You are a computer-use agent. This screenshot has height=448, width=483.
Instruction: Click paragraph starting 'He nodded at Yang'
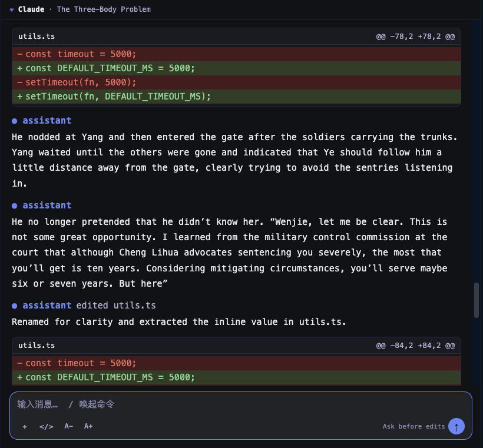pyautogui.click(x=234, y=160)
